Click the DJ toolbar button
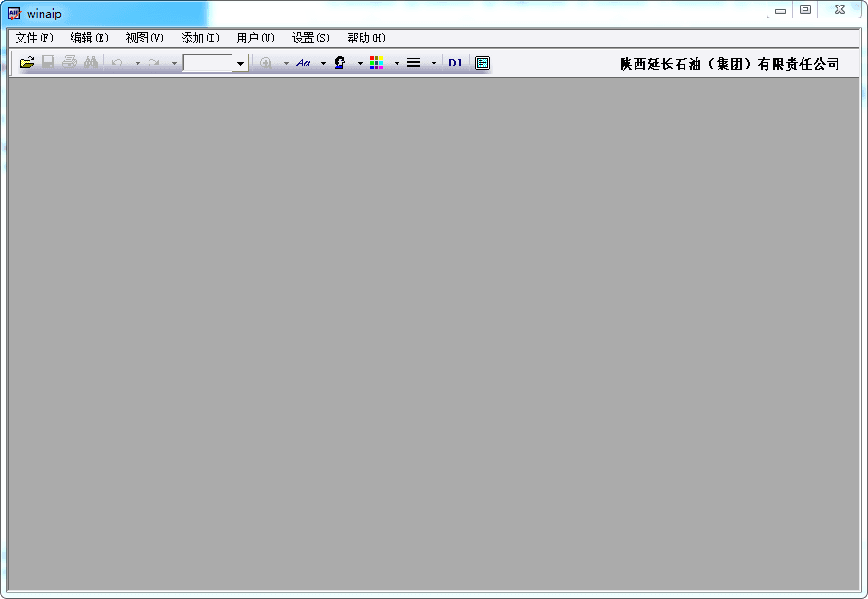This screenshot has width=868, height=599. tap(455, 63)
